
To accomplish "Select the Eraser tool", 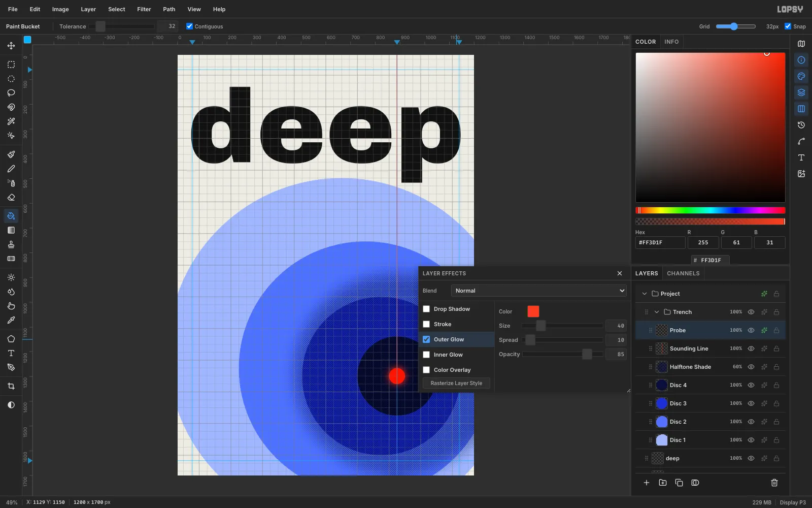I will (11, 197).
